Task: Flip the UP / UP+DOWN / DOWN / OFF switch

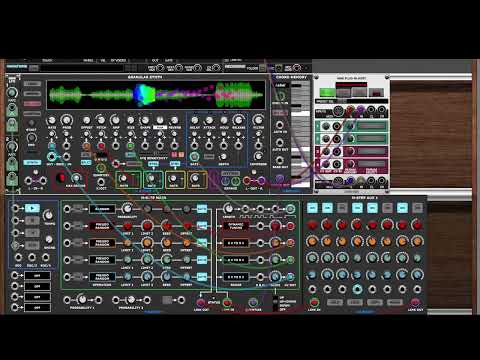Action: (x=275, y=303)
